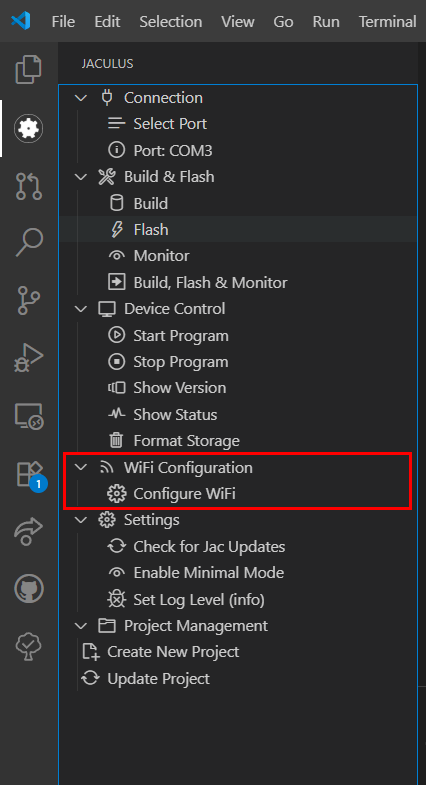Open pull requests icon in activity bar
This screenshot has width=426, height=785.
tap(29, 186)
